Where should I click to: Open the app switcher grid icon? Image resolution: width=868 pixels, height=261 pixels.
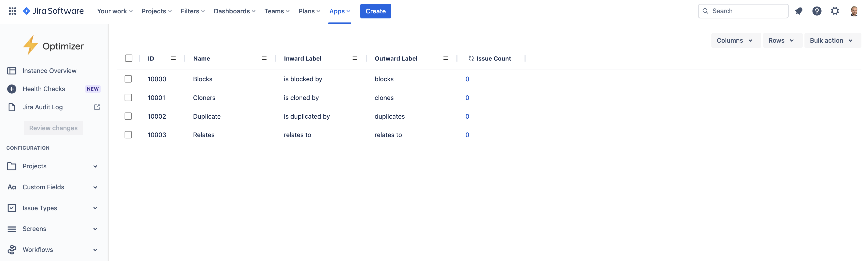point(12,11)
